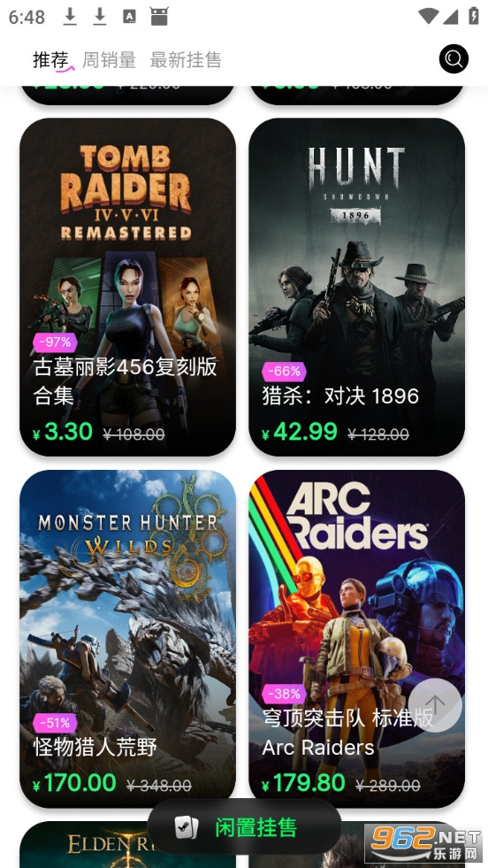Switch to the 推荐 tab

point(50,59)
